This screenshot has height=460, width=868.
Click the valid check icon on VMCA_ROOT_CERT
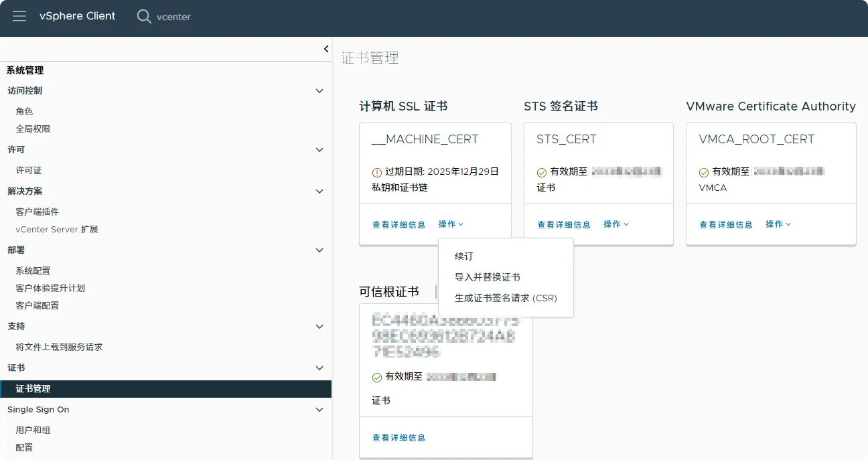click(704, 172)
